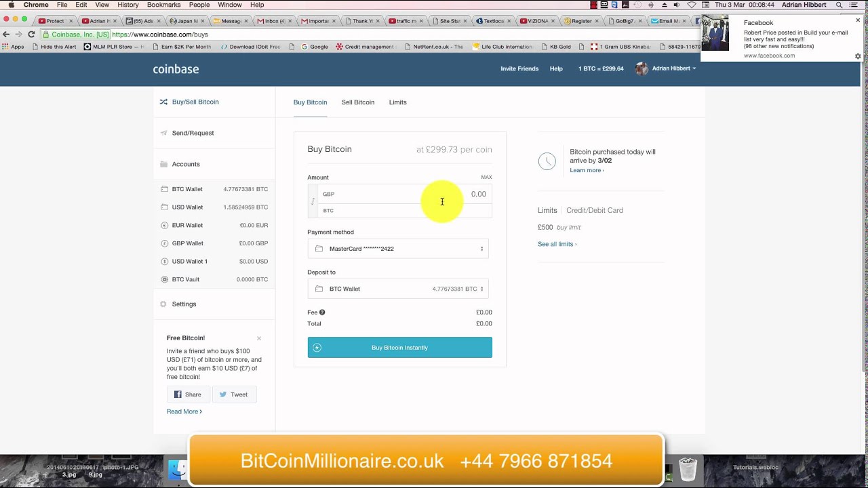Click the clock arrival-time icon
The height and width of the screenshot is (488, 868).
pyautogui.click(x=547, y=161)
